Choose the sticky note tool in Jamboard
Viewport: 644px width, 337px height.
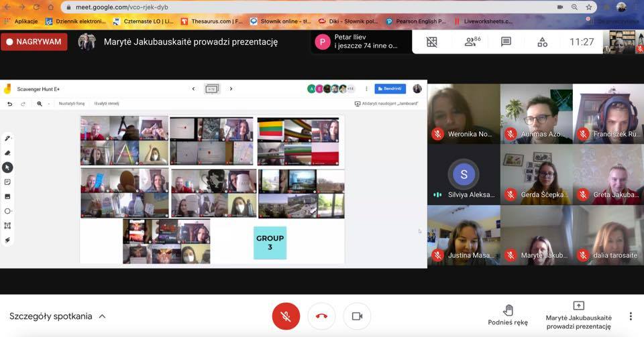(8, 182)
